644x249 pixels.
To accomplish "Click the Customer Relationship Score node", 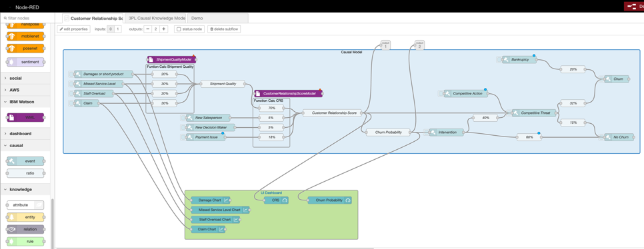I will pos(333,113).
